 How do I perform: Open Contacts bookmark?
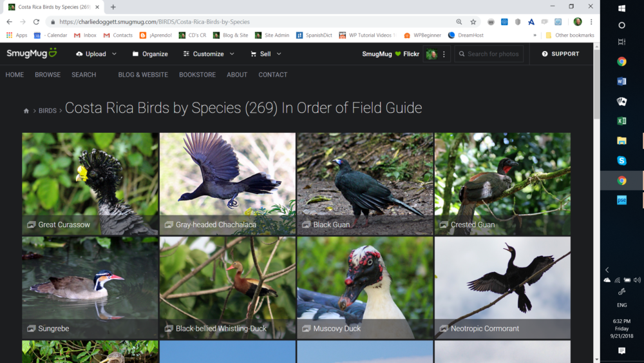click(118, 35)
